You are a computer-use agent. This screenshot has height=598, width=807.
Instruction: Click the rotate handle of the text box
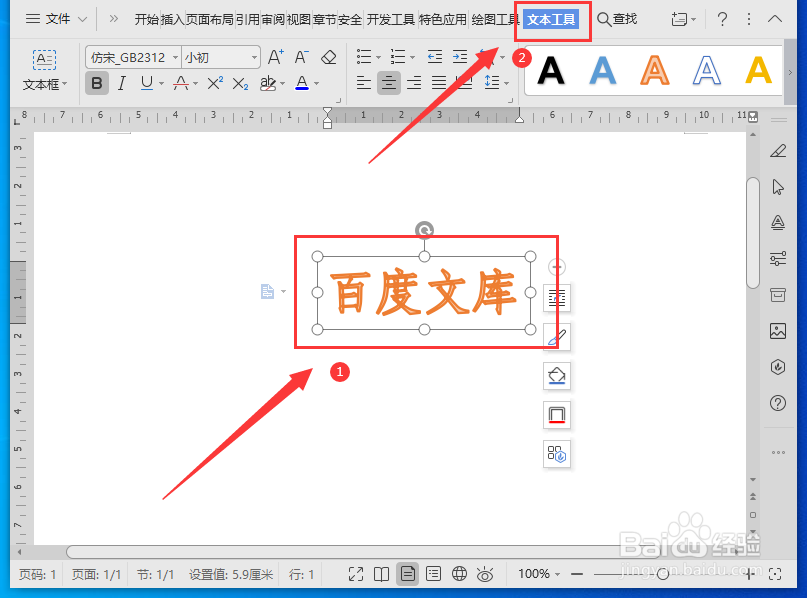point(424,231)
